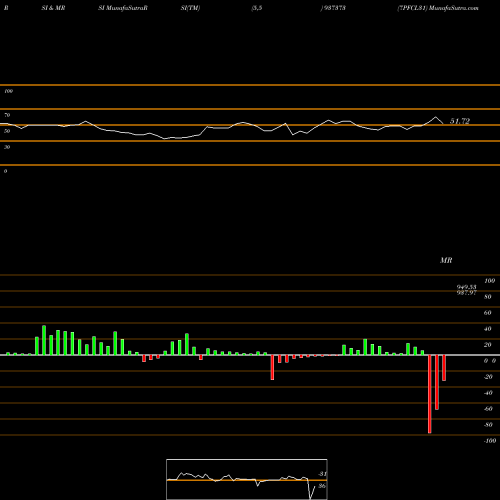Click the tallest red MR bar near -100
Image resolution: width=500 pixels, height=500 pixels.
coord(430,394)
